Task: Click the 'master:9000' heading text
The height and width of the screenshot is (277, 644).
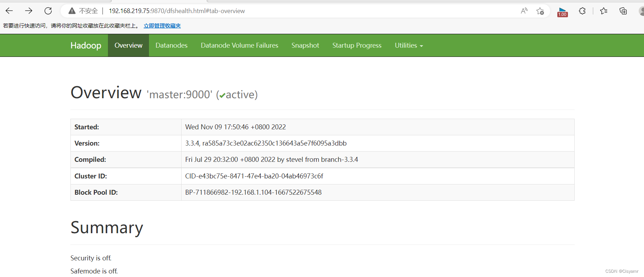Action: click(x=179, y=95)
